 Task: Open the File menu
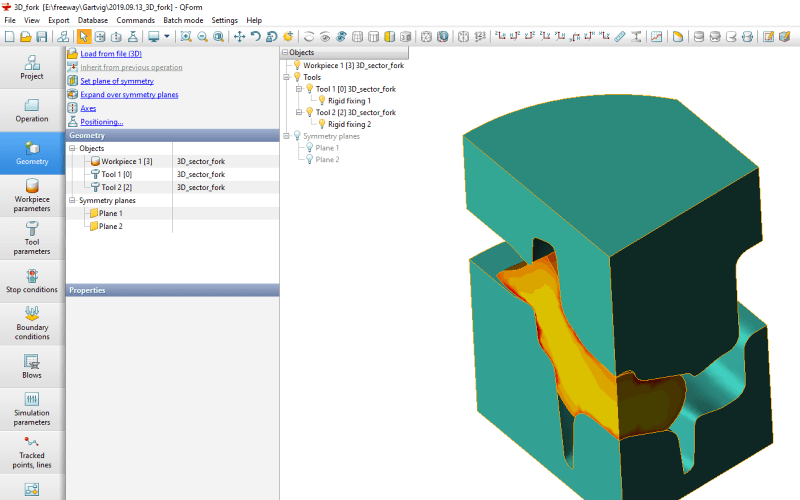point(10,20)
